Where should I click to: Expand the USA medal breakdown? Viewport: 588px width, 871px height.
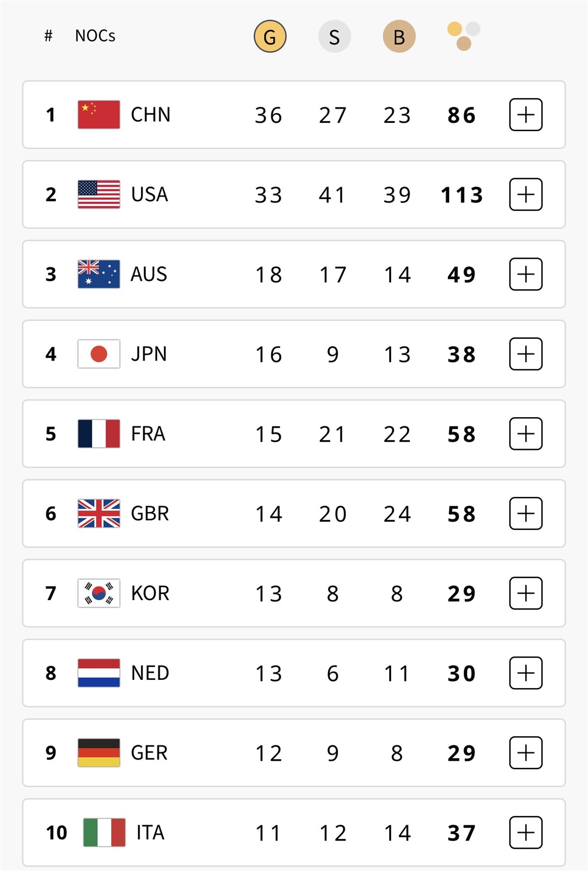526,195
